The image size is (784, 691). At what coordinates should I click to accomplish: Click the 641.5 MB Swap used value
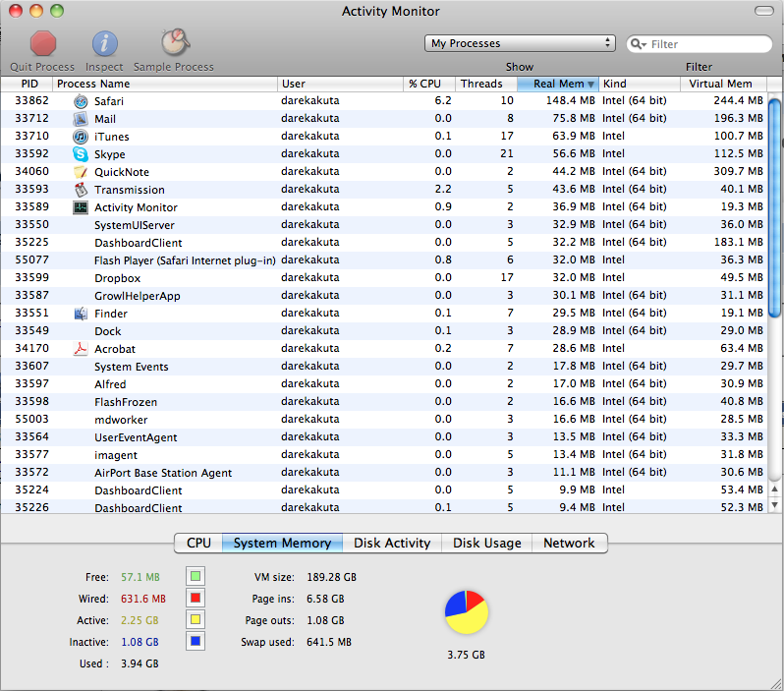click(x=329, y=642)
